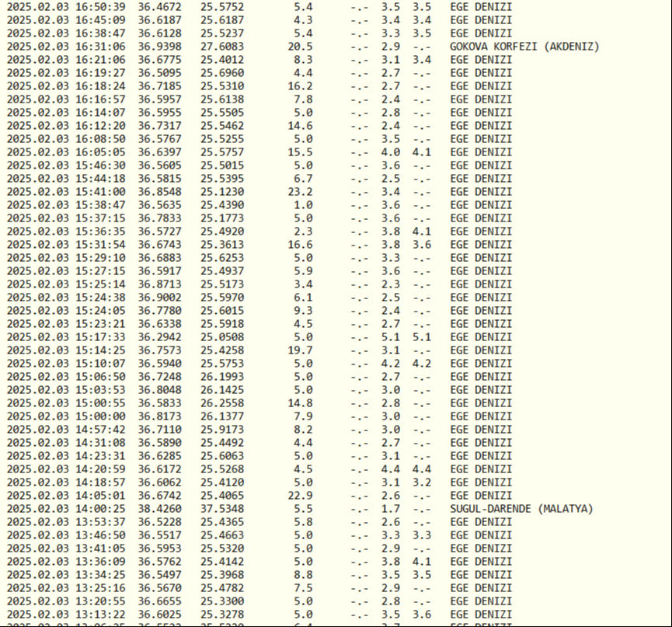Click latitude value 36.2942
The image size is (672, 627).
pos(160,337)
